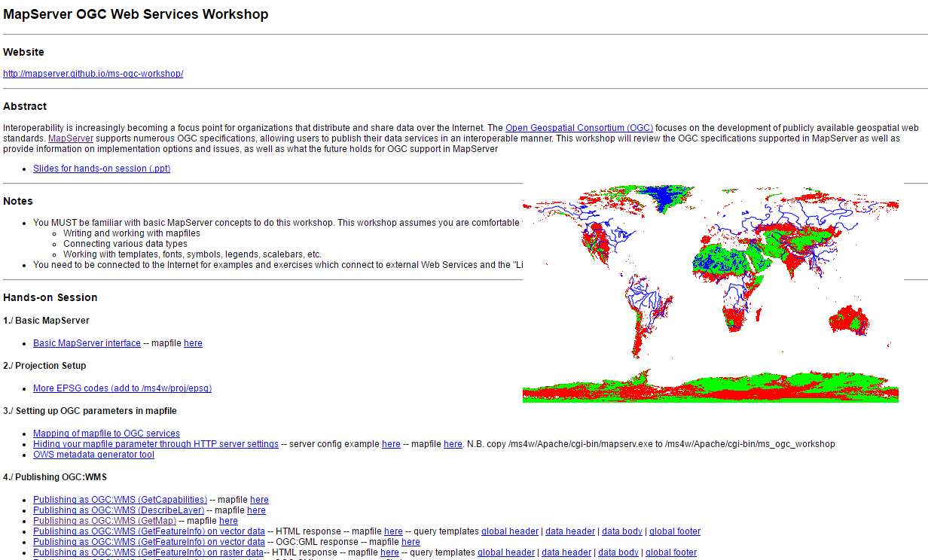Open Publishing as OGC:WMS (DescribeLayer) link
This screenshot has height=560, width=928.
tap(118, 510)
